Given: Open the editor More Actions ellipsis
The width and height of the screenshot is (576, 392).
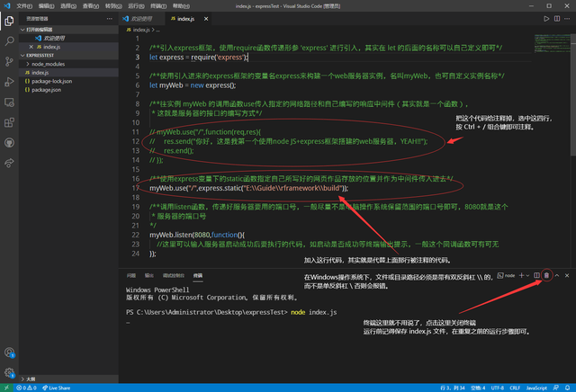Looking at the screenshot, I should (568, 19).
